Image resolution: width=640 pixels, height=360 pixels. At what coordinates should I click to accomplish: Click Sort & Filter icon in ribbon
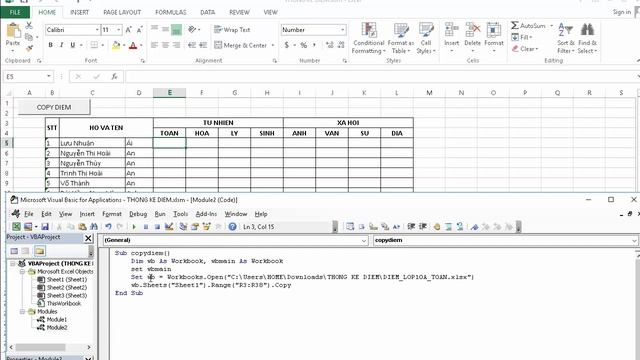[566, 30]
